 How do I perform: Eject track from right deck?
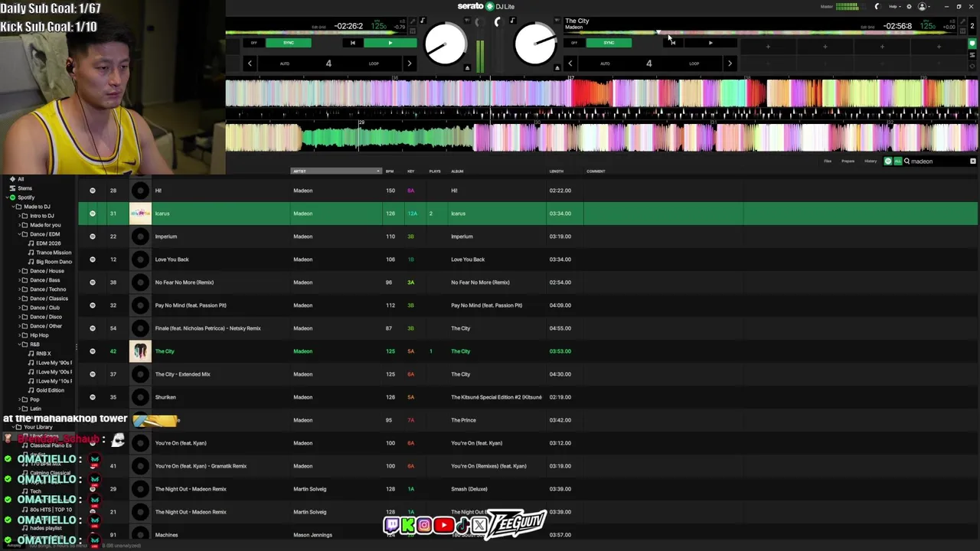tap(557, 68)
